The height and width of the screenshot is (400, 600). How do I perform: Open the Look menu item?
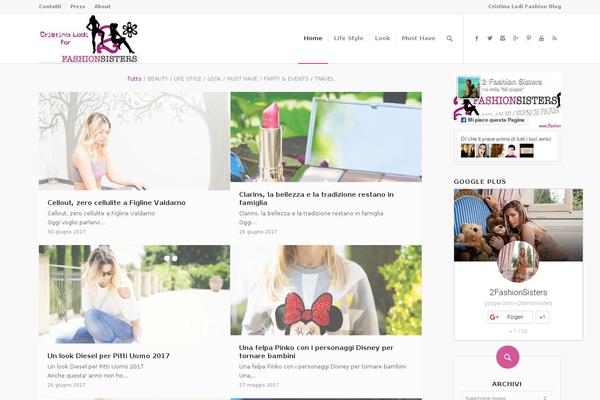[382, 38]
